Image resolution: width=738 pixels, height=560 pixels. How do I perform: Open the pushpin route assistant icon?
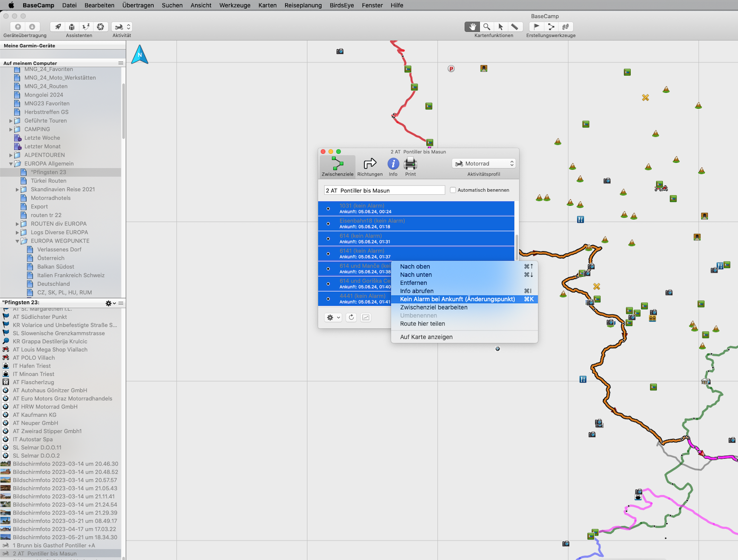pos(86,27)
